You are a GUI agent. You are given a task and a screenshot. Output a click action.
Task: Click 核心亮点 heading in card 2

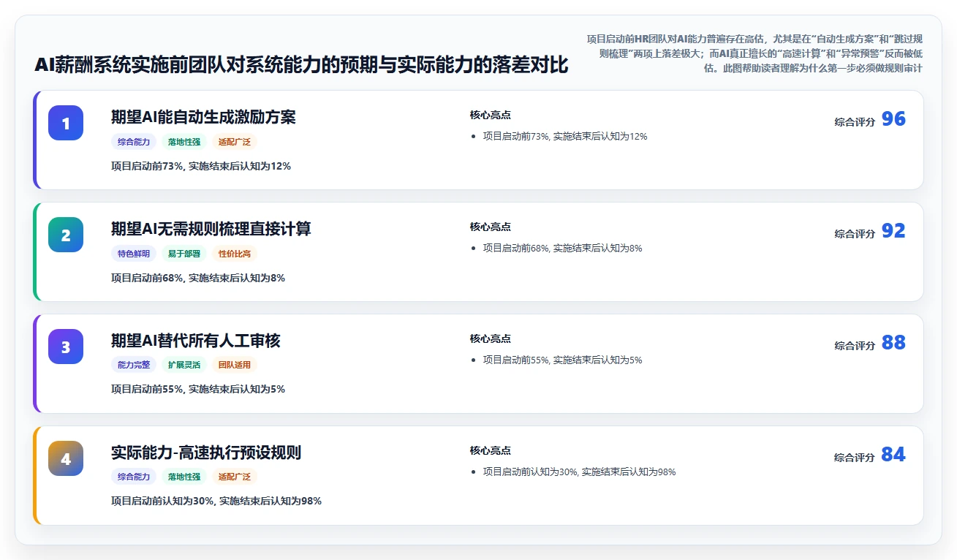tap(490, 227)
